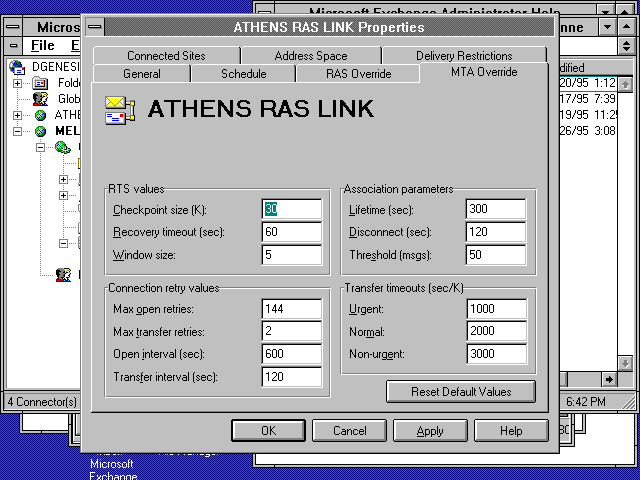Open the Schedule tab
This screenshot has width=640, height=480.
tap(244, 74)
